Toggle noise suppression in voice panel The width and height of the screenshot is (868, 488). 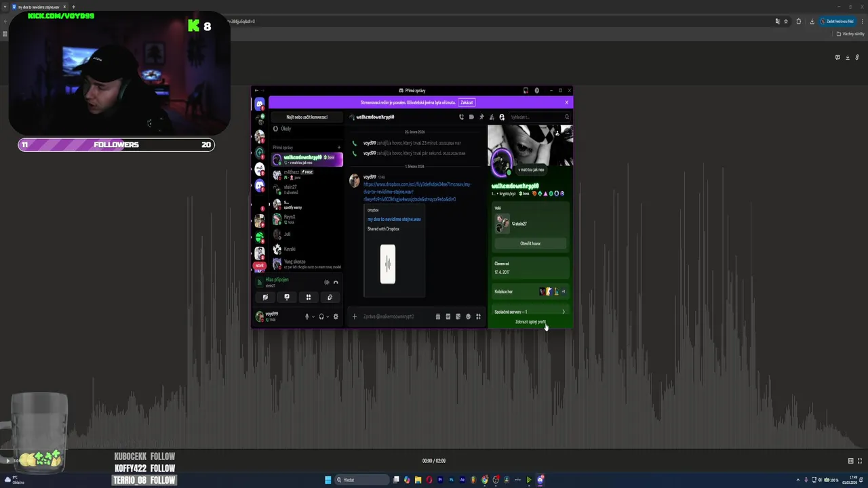point(327,282)
